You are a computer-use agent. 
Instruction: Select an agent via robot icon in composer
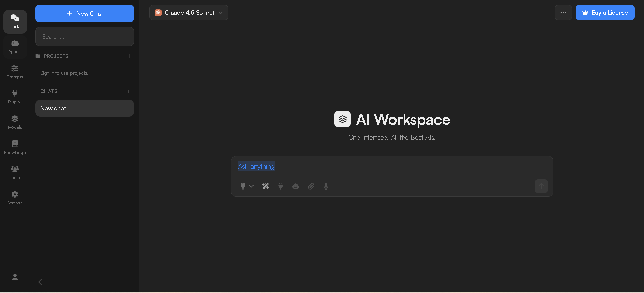pos(296,186)
